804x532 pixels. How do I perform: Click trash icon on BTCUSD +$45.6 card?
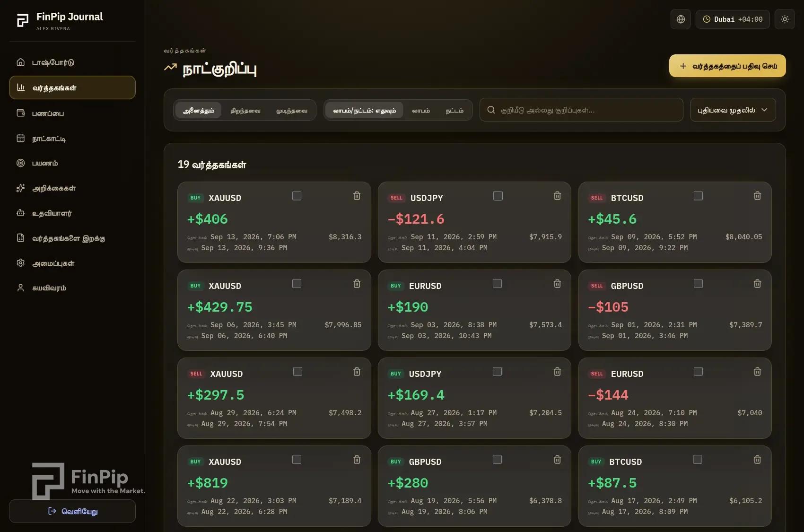pos(757,196)
